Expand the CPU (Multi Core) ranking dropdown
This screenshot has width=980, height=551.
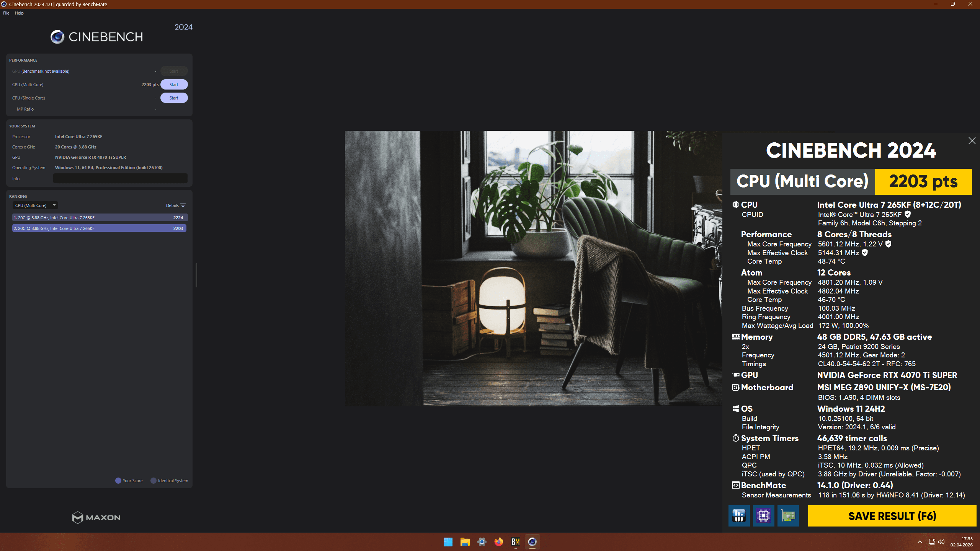(35, 205)
